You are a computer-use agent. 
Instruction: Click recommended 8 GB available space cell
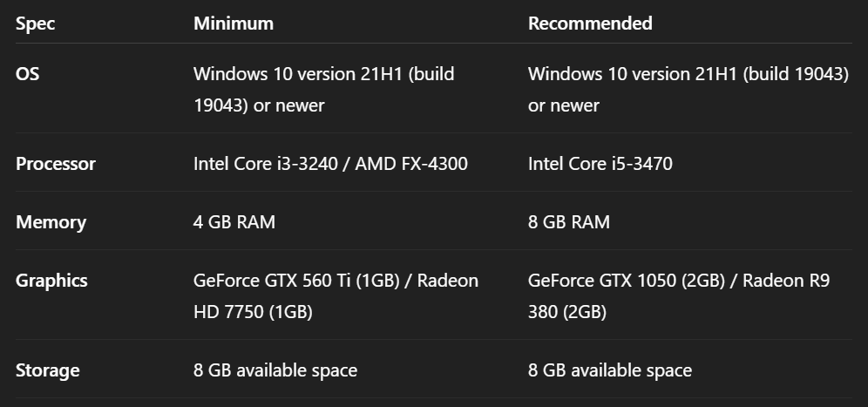click(x=609, y=370)
